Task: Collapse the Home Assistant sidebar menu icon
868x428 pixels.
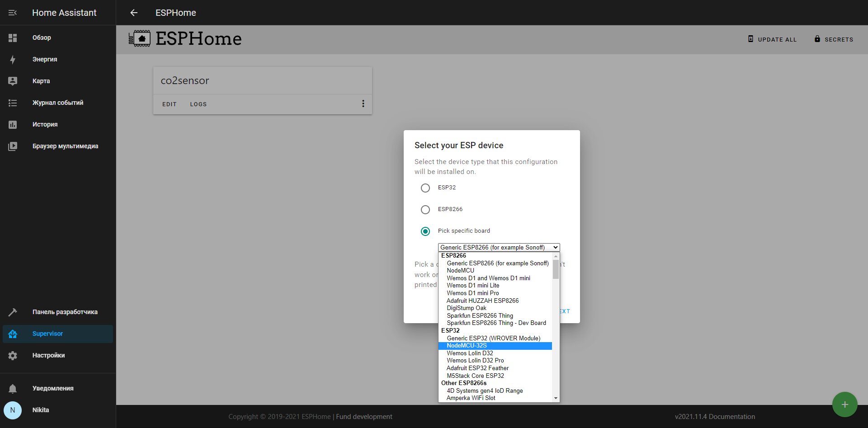Action: pos(13,13)
